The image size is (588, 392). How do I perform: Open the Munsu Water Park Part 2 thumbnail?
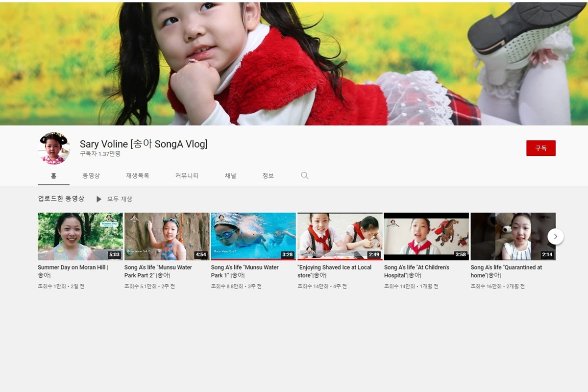point(167,236)
